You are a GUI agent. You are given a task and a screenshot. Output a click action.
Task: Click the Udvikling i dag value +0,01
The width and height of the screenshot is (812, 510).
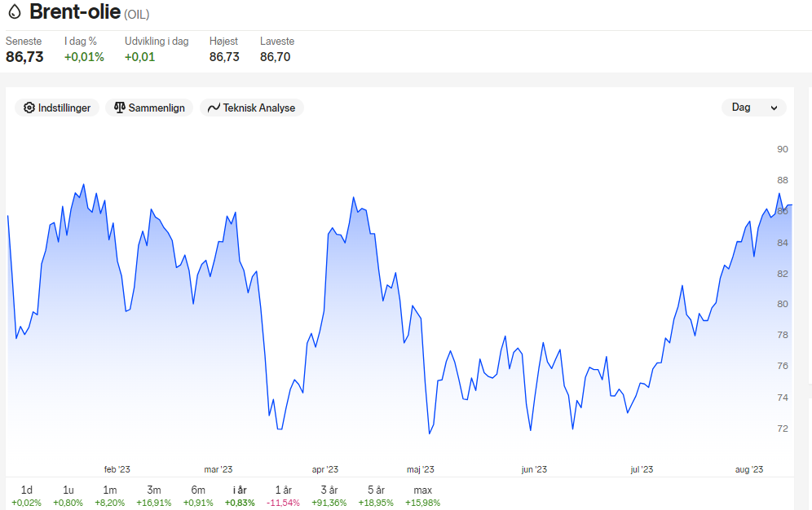(140, 57)
